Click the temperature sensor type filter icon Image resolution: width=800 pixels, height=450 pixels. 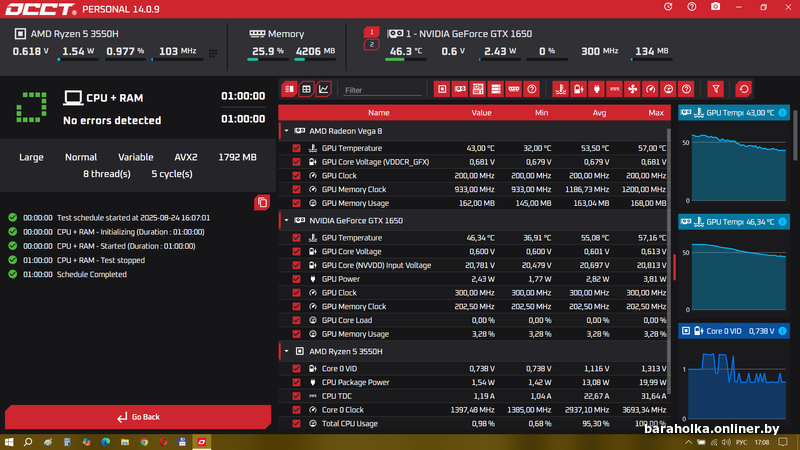(x=561, y=89)
